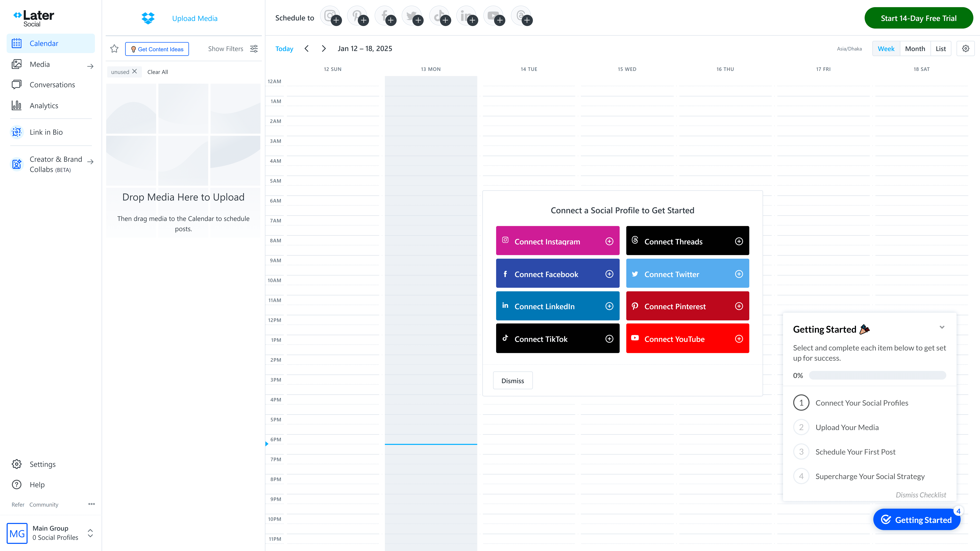Click Connect YouTube button
Viewport: 980px width, 551px height.
click(x=687, y=338)
